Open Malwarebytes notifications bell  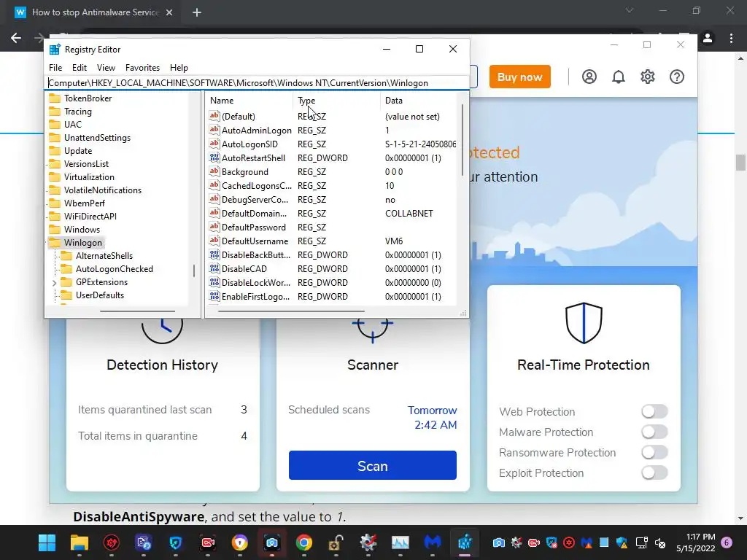[x=619, y=77]
